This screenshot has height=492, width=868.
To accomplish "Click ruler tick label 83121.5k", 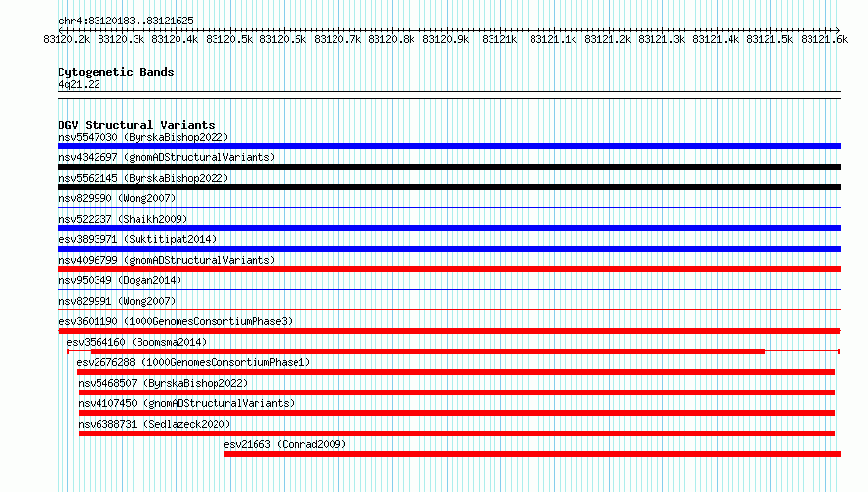I will pyautogui.click(x=769, y=40).
